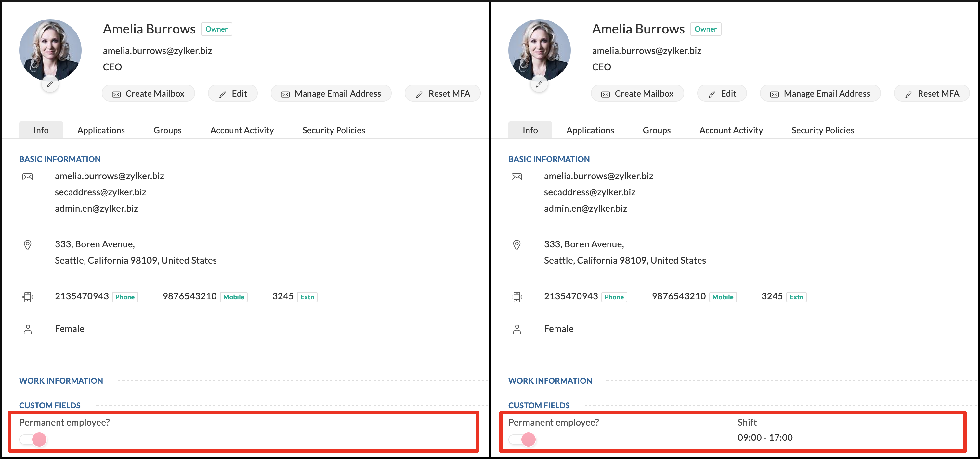
Task: Click the Shift 09:00 - 17:00 value
Action: click(x=765, y=437)
